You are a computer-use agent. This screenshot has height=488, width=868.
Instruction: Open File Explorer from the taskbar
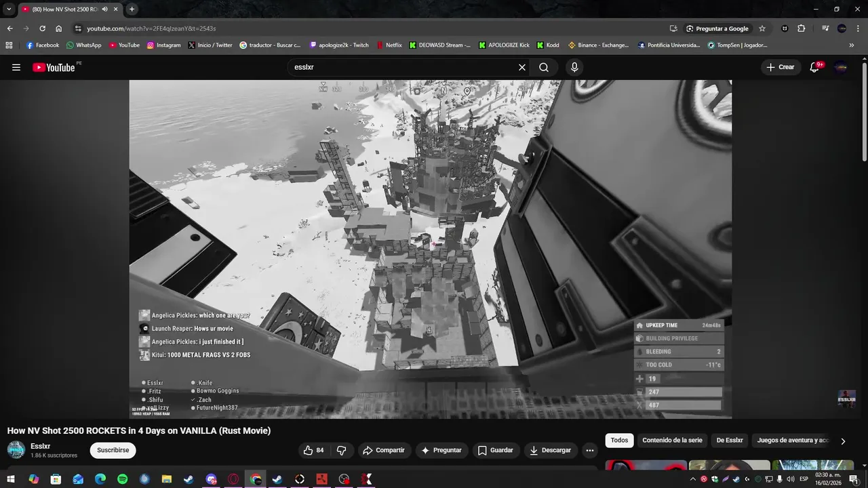(166, 479)
